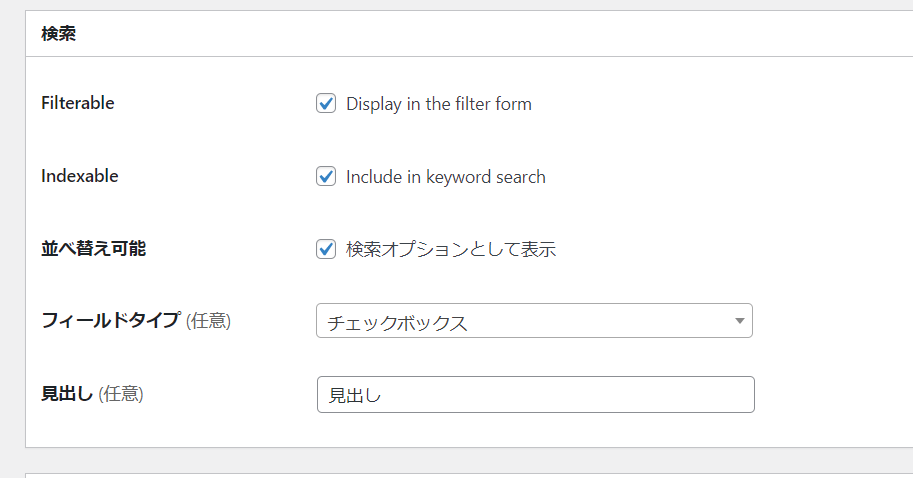
Task: Click the 並べ替え可能 row label
Action: coord(93,249)
